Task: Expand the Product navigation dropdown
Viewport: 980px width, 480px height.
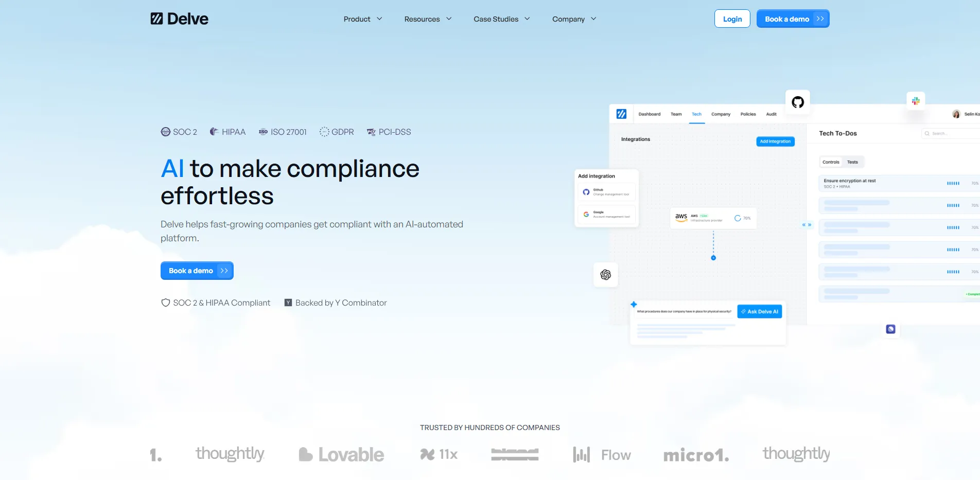Action: coord(362,19)
